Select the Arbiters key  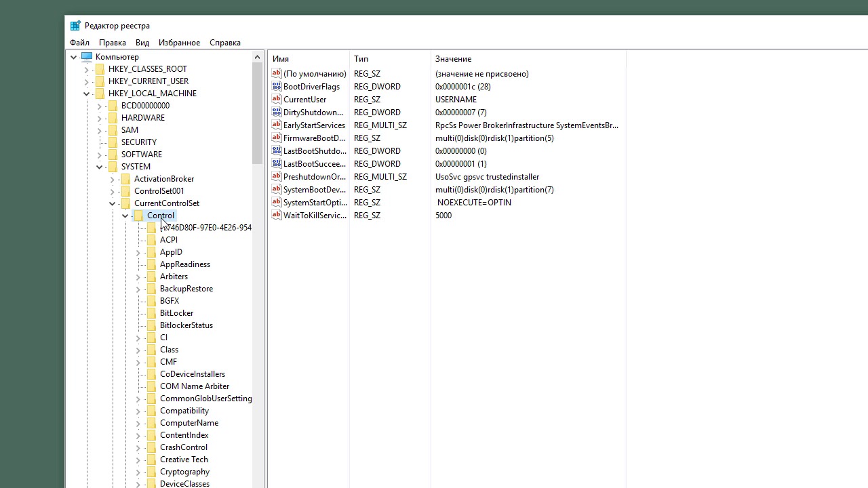pos(174,277)
